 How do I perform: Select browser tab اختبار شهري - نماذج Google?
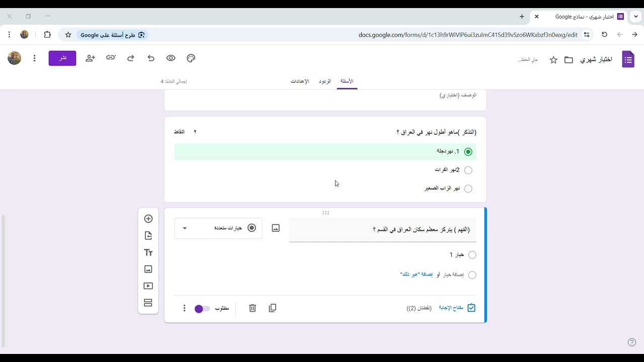[x=579, y=17]
